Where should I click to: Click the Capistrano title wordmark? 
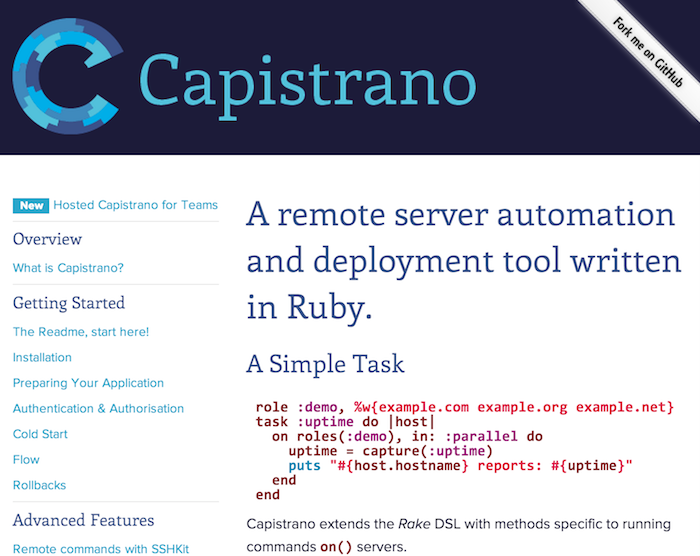(x=308, y=86)
